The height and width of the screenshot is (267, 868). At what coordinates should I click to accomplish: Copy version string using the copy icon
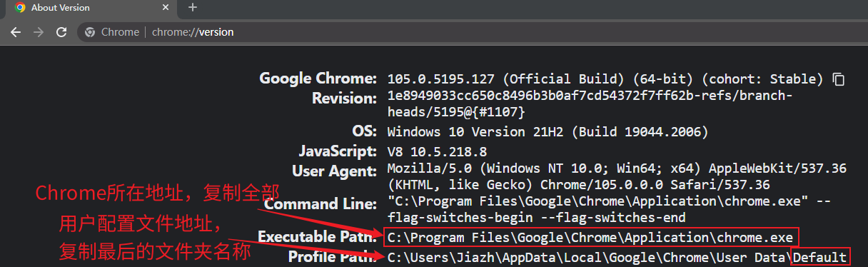coord(839,79)
